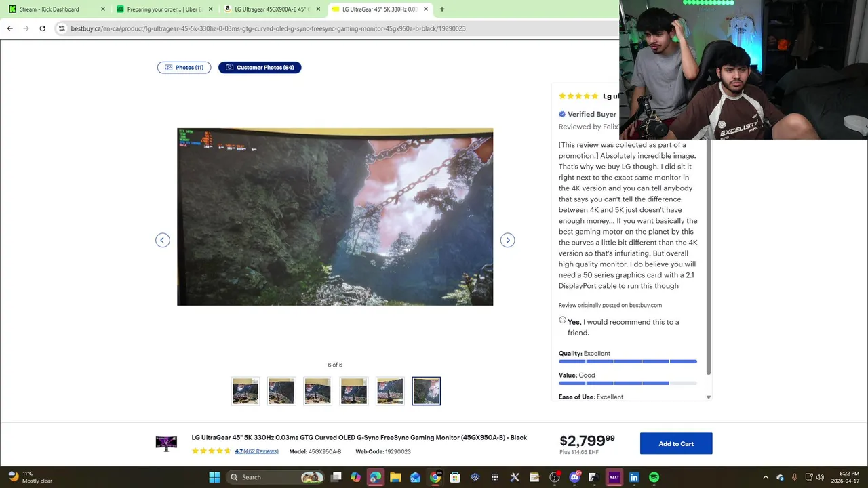
Task: Click the $2,799.99 price
Action: click(x=587, y=441)
